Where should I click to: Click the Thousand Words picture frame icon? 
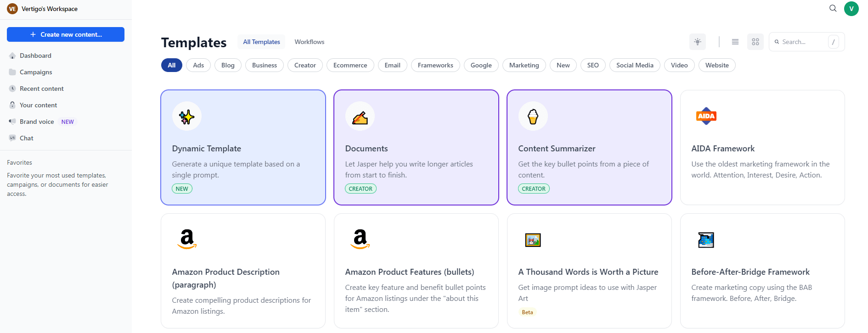pos(533,240)
